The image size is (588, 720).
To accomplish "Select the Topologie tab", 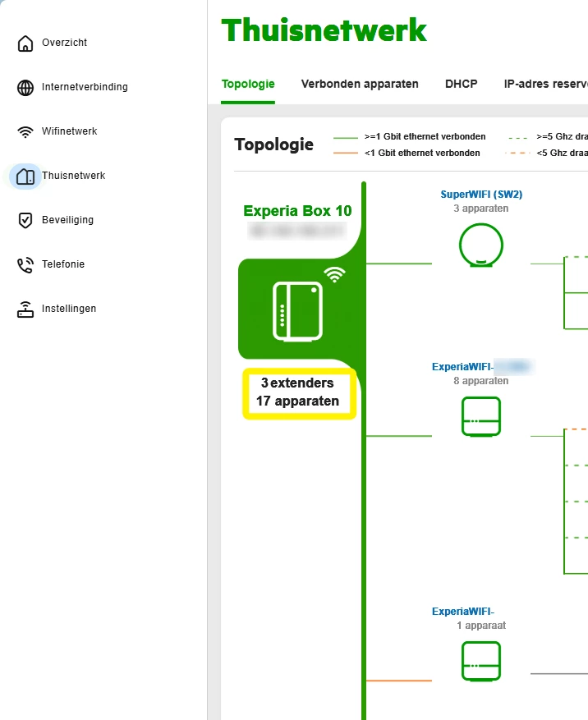I will (x=248, y=84).
